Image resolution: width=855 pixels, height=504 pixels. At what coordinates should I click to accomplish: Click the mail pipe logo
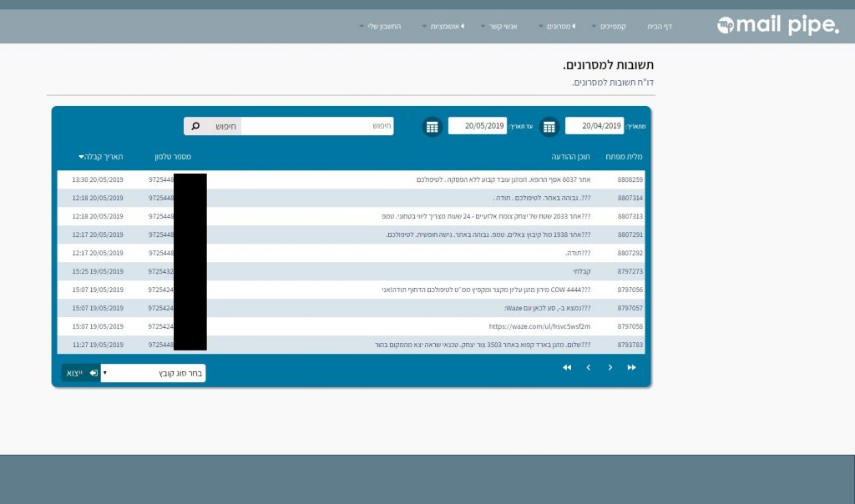(777, 26)
